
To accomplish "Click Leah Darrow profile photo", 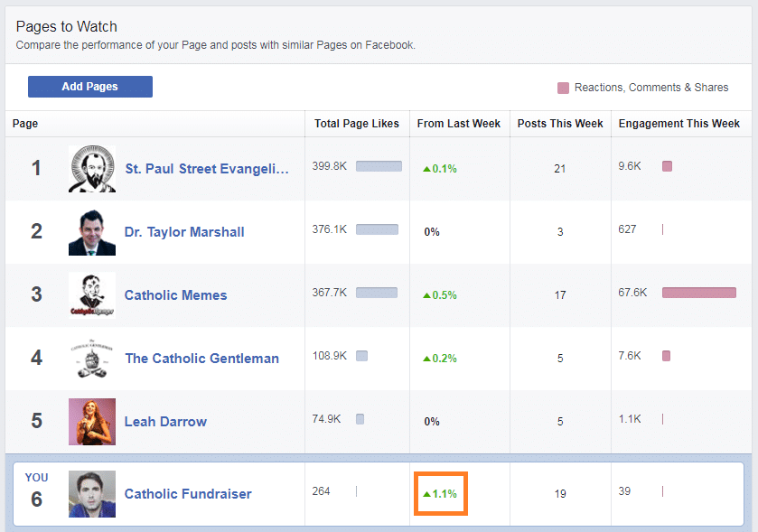I will coord(92,422).
